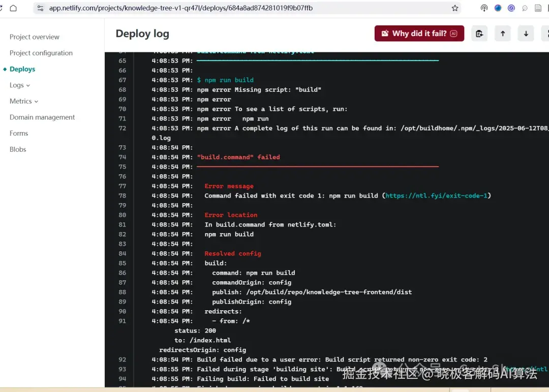549x392 pixels.
Task: Jump to bottom of log with down arrow
Action: coord(526,34)
